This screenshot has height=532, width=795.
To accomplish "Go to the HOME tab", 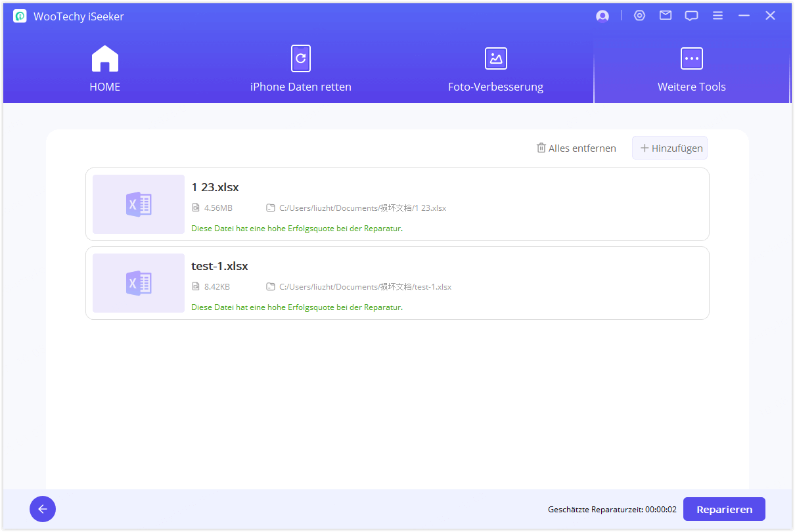I will coord(105,69).
